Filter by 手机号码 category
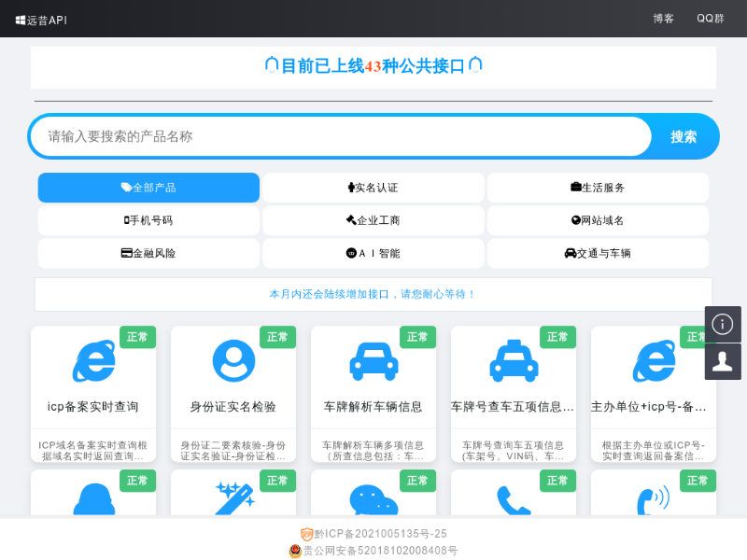Screen dimensions: 747x560 [x=148, y=220]
